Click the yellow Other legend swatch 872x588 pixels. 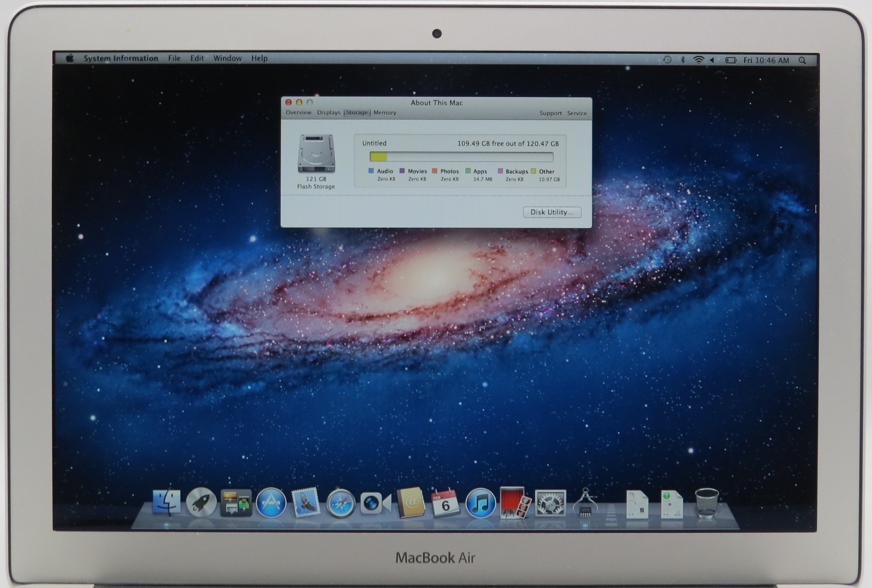534,171
